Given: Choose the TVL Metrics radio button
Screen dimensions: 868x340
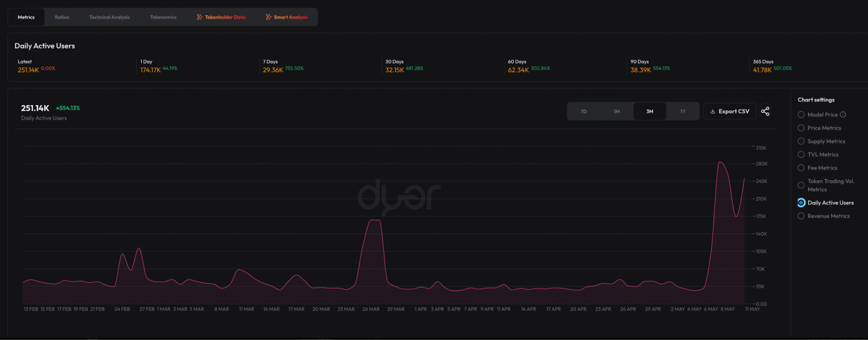Looking at the screenshot, I should click(x=801, y=155).
